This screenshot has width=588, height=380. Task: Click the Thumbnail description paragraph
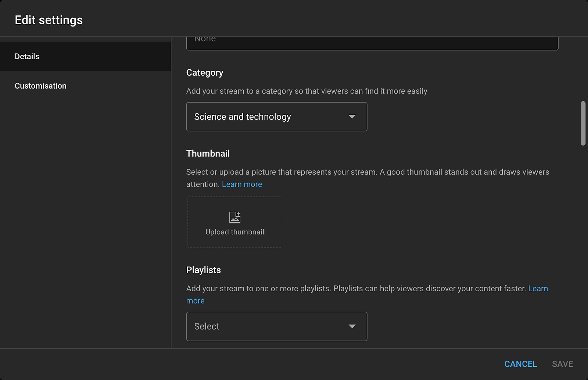click(367, 172)
